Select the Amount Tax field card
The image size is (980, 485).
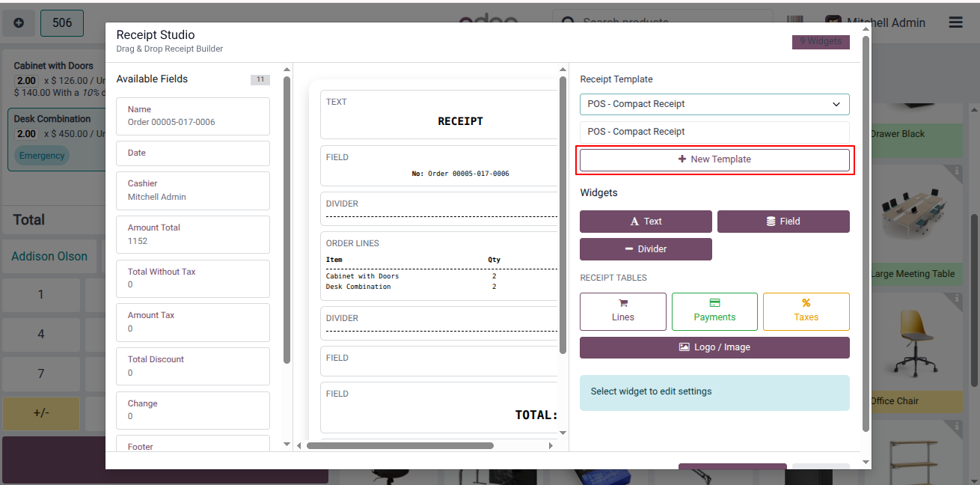tap(193, 323)
